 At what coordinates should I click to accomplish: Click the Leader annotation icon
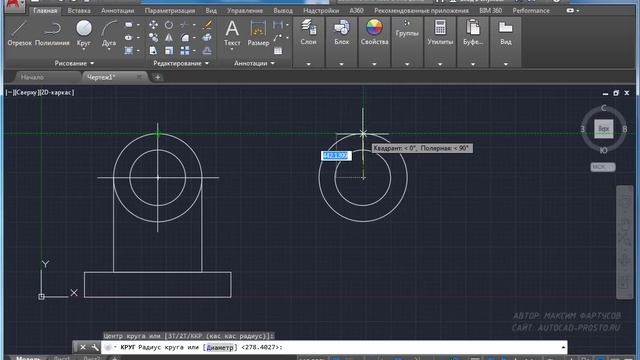coord(278,38)
